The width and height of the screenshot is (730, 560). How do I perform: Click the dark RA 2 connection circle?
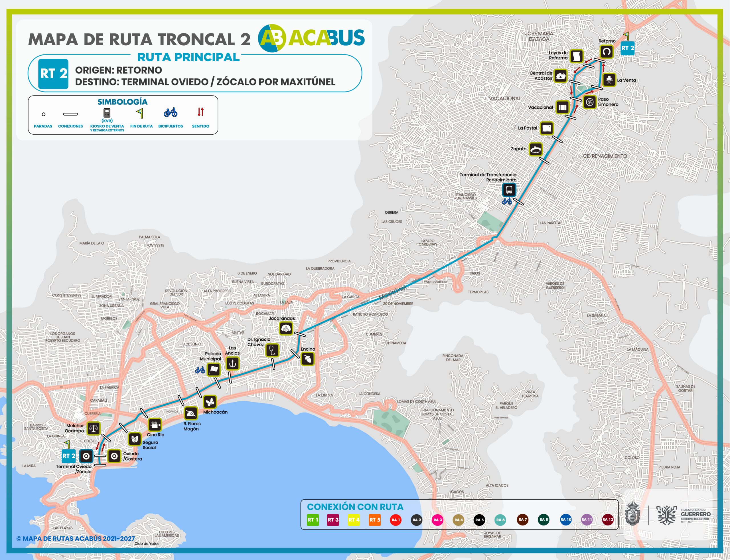pyautogui.click(x=417, y=520)
